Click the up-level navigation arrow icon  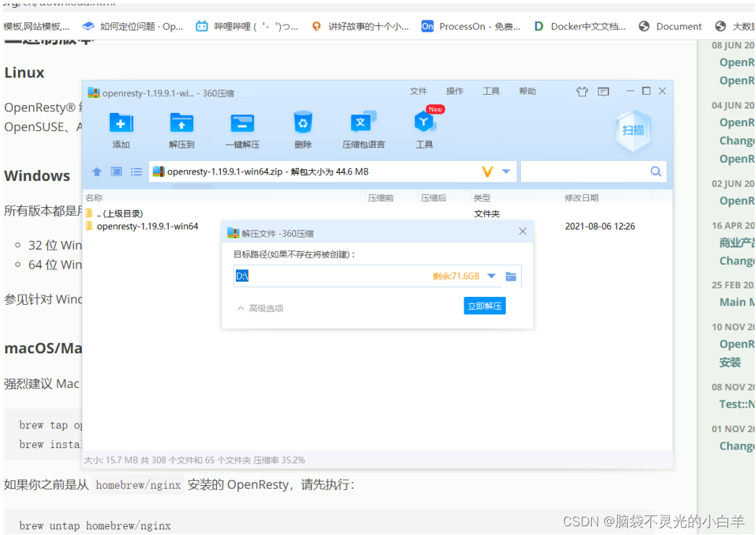click(x=98, y=172)
